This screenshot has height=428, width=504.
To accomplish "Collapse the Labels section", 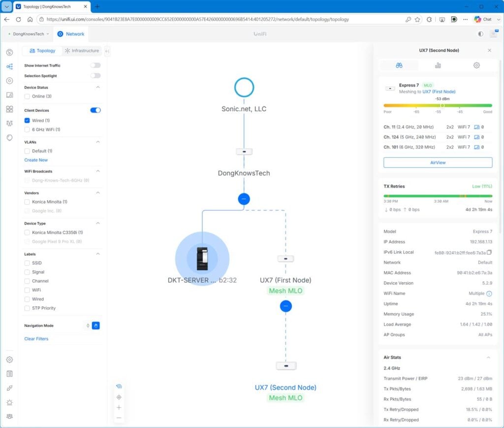I will click(98, 253).
